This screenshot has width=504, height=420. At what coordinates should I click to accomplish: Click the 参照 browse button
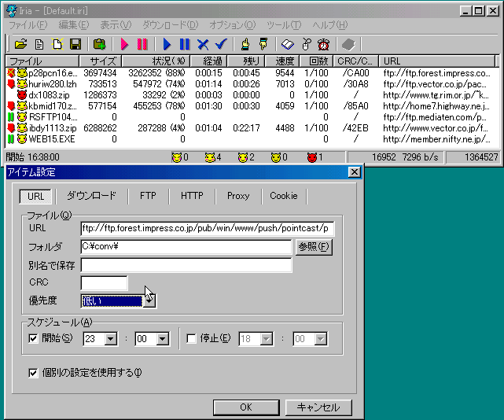pos(314,247)
